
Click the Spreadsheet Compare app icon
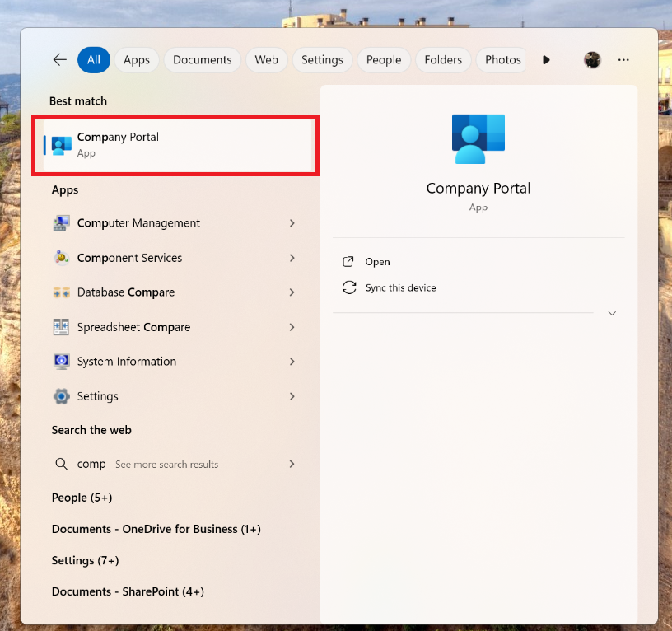click(x=61, y=327)
